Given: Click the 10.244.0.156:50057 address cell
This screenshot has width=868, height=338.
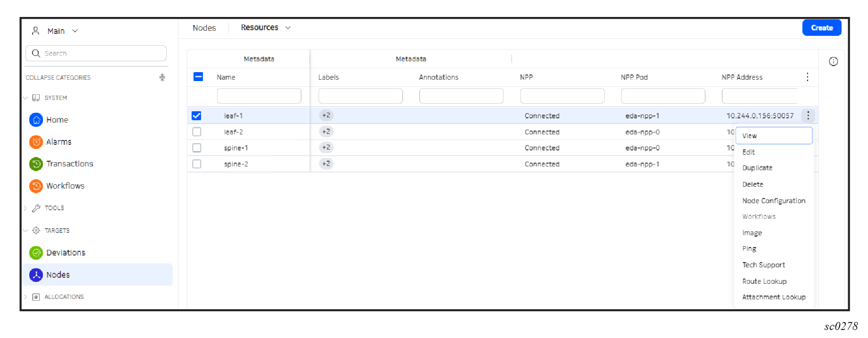Looking at the screenshot, I should pos(760,116).
